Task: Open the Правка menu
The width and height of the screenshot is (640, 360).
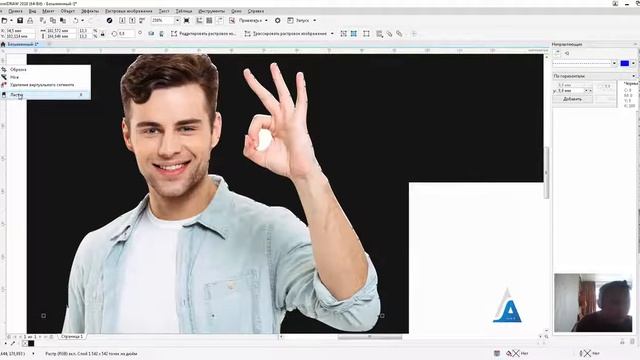Action: pyautogui.click(x=16, y=11)
